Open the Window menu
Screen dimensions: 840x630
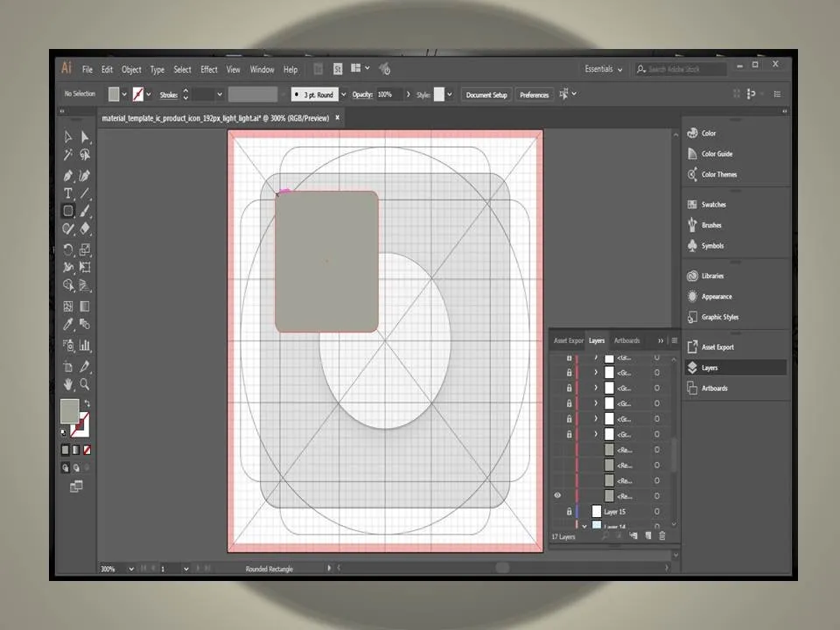[262, 70]
